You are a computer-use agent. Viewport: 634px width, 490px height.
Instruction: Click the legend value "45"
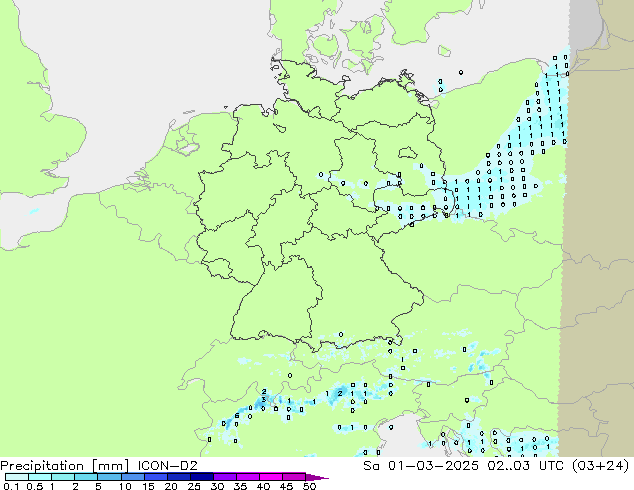point(286,486)
